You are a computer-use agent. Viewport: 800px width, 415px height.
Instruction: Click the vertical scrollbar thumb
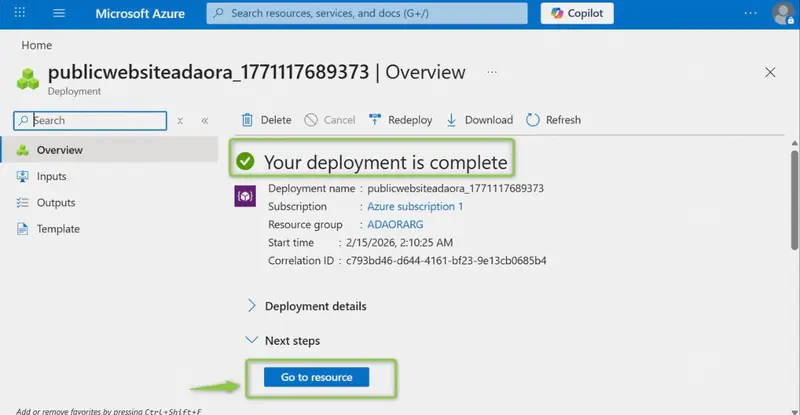pyautogui.click(x=795, y=200)
